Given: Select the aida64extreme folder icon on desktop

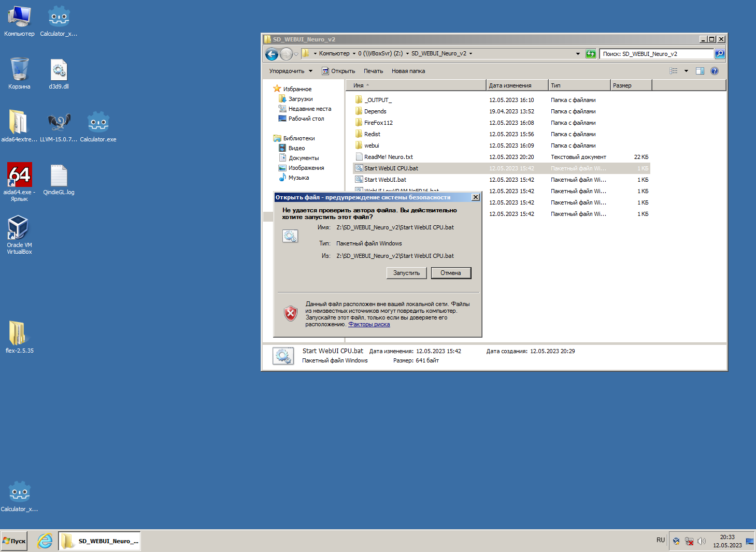Looking at the screenshot, I should pyautogui.click(x=19, y=126).
